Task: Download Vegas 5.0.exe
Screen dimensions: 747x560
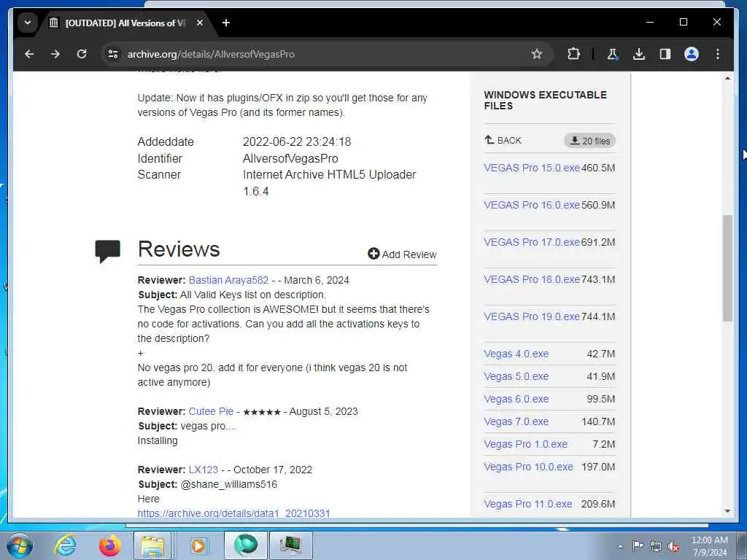Action: [x=516, y=377]
